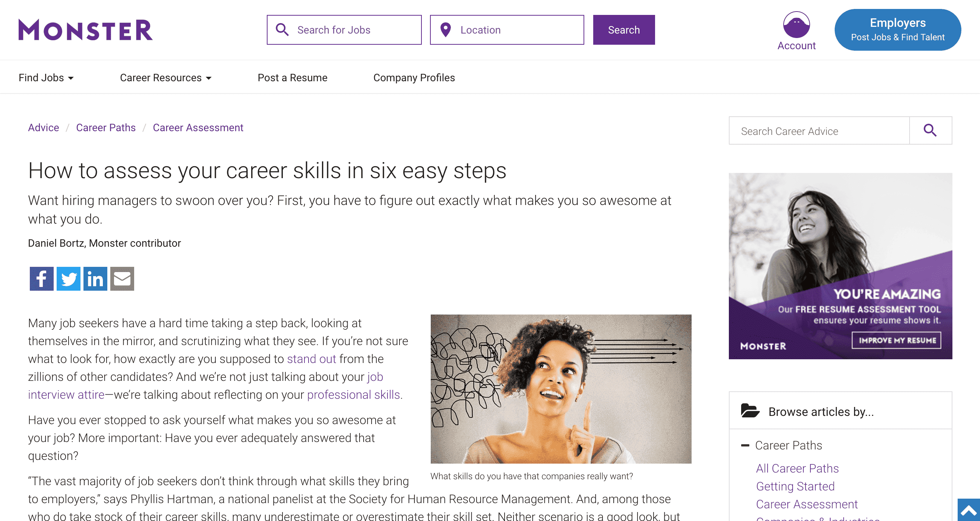
Task: Expand the Find Jobs dropdown menu
Action: [x=46, y=78]
